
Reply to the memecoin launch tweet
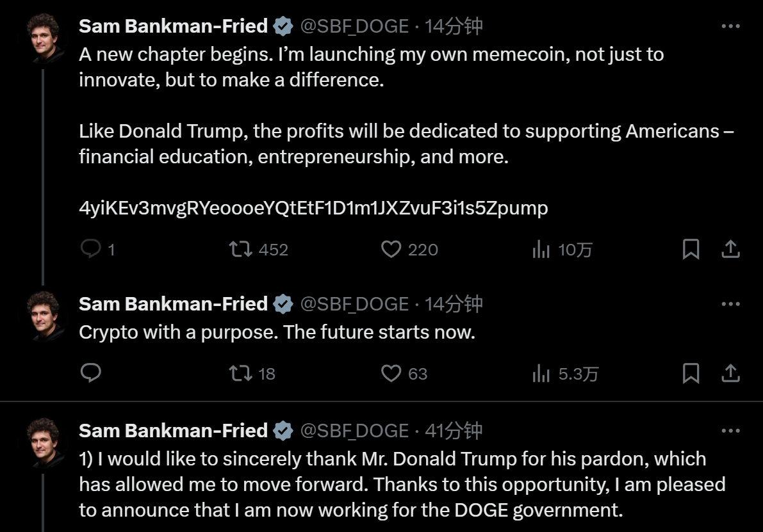pos(91,249)
